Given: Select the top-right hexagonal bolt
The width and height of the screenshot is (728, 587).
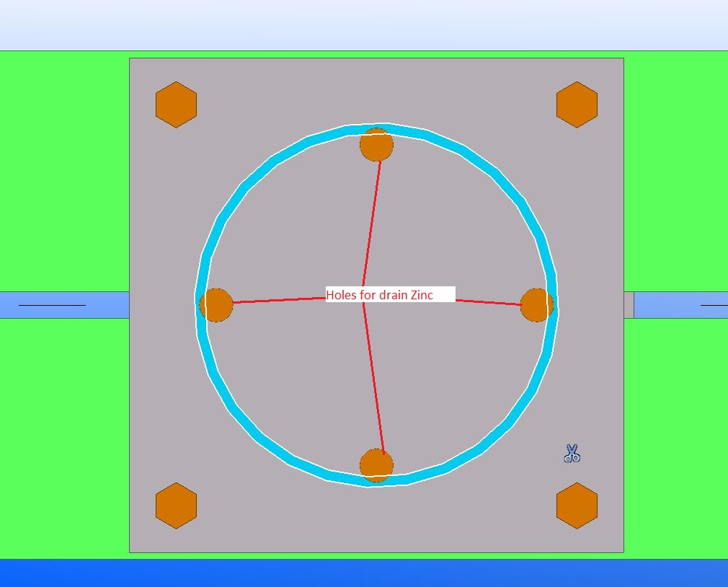Looking at the screenshot, I should pos(577,105).
